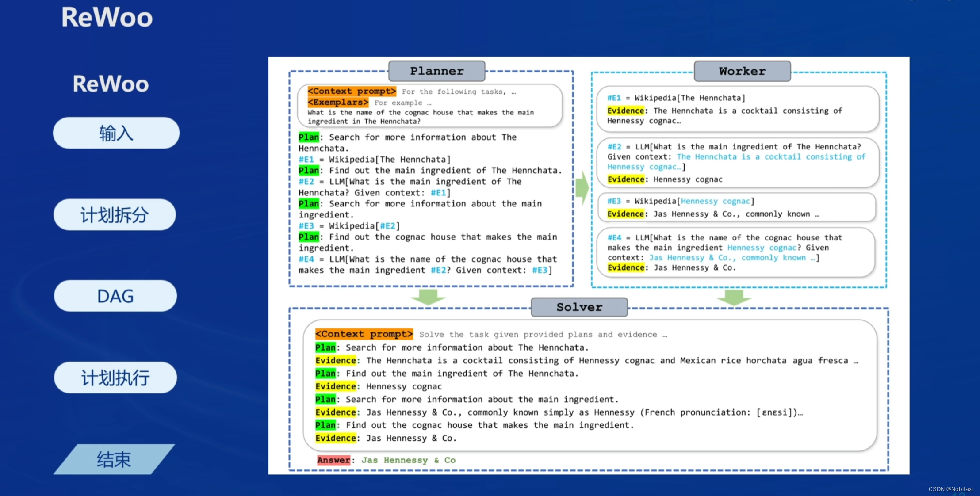Click the red Answer label
The width and height of the screenshot is (980, 496).
(x=333, y=460)
